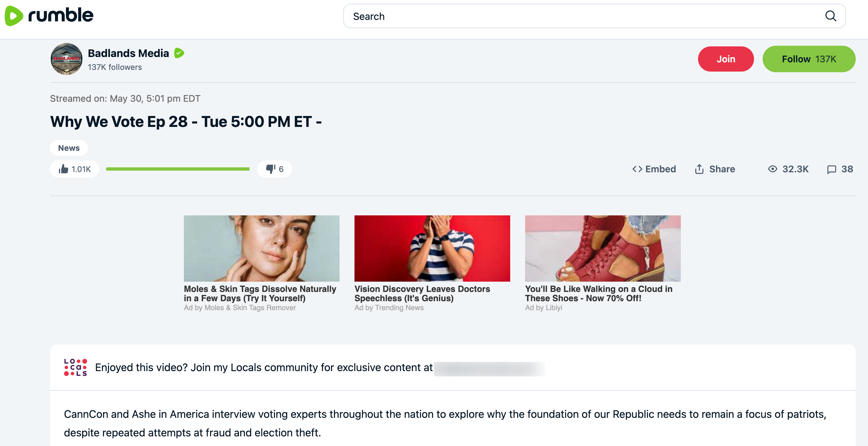Open the Embed code option
The width and height of the screenshot is (868, 446).
coord(654,169)
